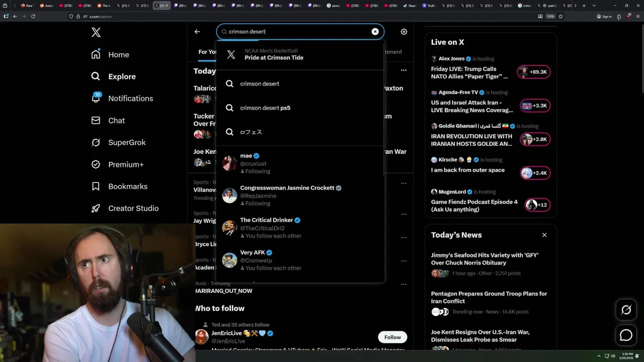Join Alex Jones live with +89.3K
The width and height of the screenshot is (644, 362).
(534, 72)
